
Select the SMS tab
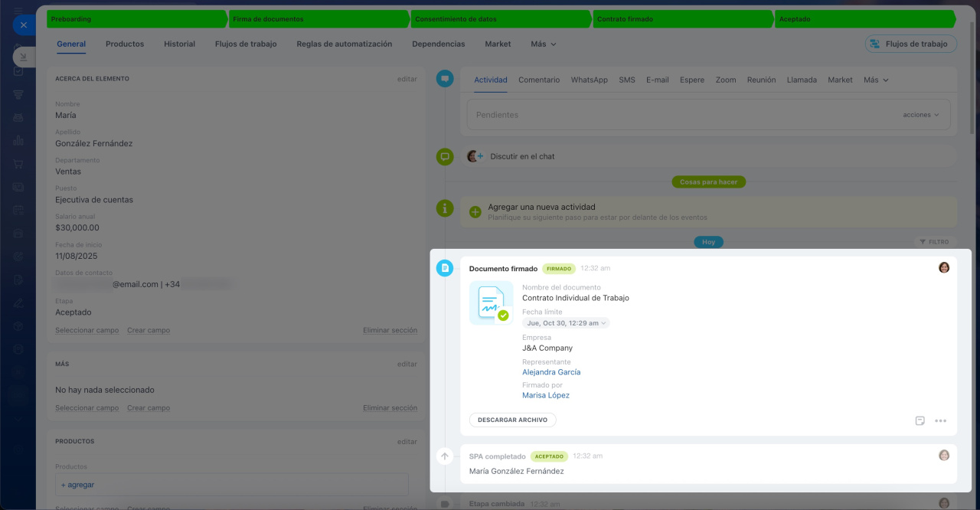[627, 80]
